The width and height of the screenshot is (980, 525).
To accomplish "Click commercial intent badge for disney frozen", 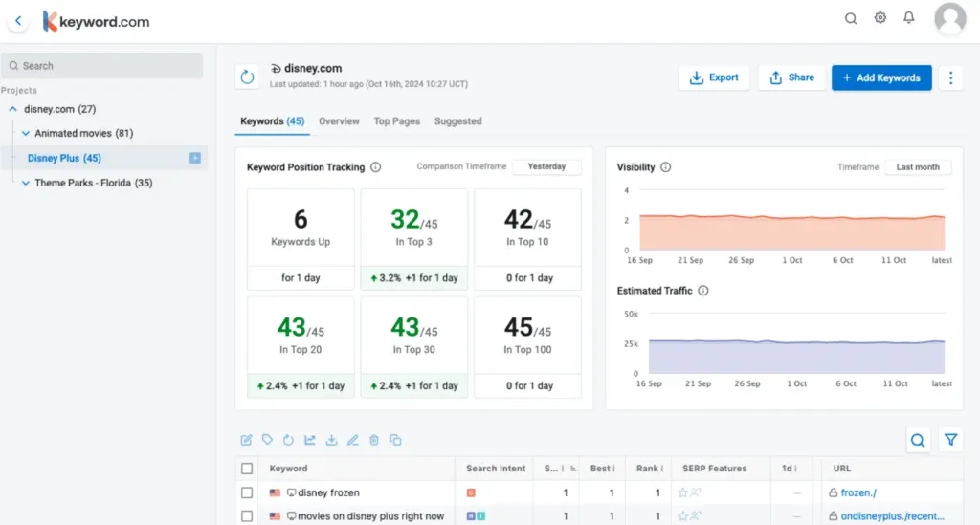I will coord(471,492).
